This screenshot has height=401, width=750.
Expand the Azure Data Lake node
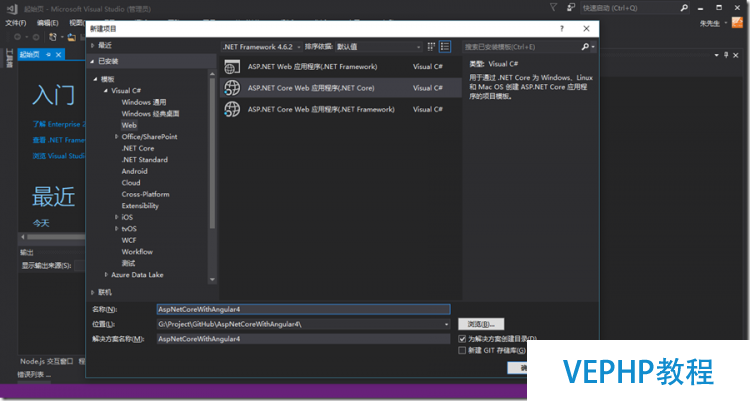106,275
